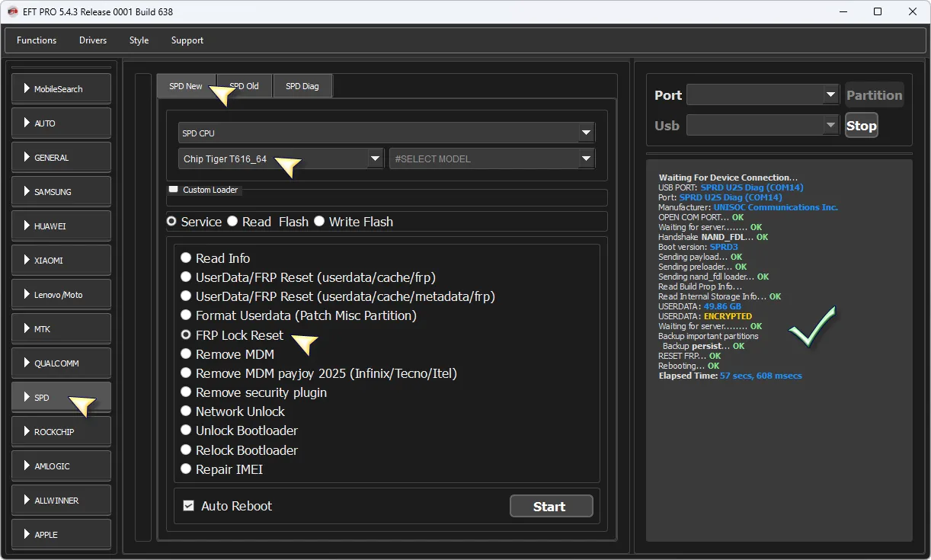931x560 pixels.
Task: Open the SPD CPU dropdown
Action: coord(386,133)
